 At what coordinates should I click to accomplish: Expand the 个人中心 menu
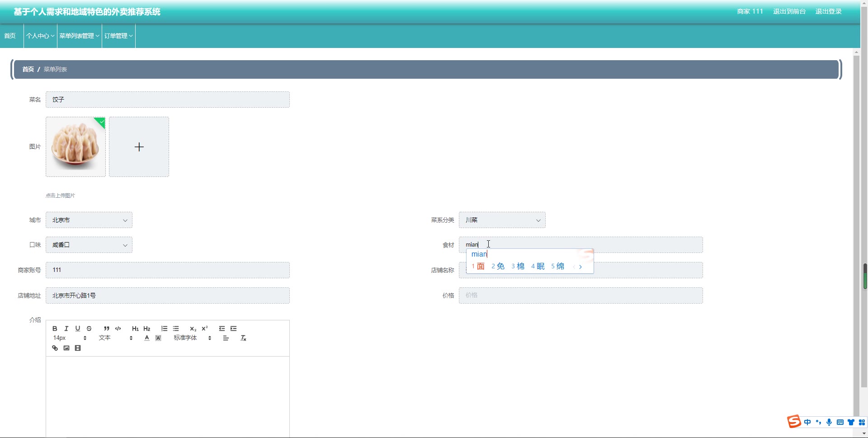[x=40, y=36]
